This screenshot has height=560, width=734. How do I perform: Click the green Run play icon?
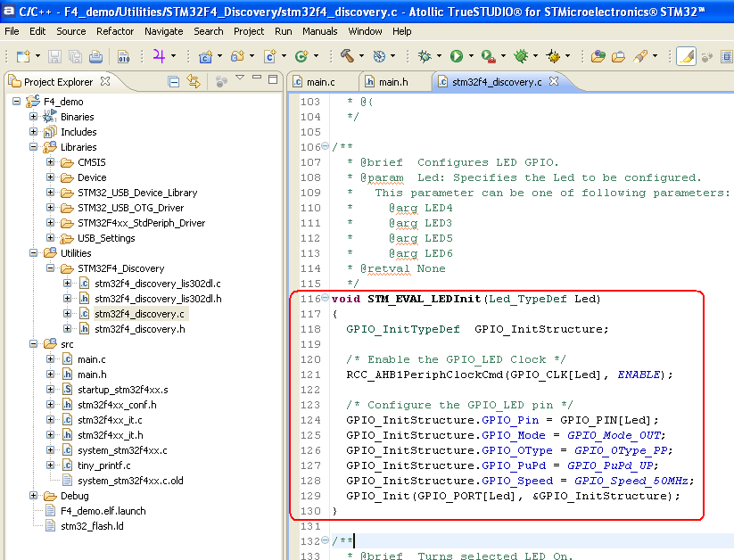[x=457, y=56]
